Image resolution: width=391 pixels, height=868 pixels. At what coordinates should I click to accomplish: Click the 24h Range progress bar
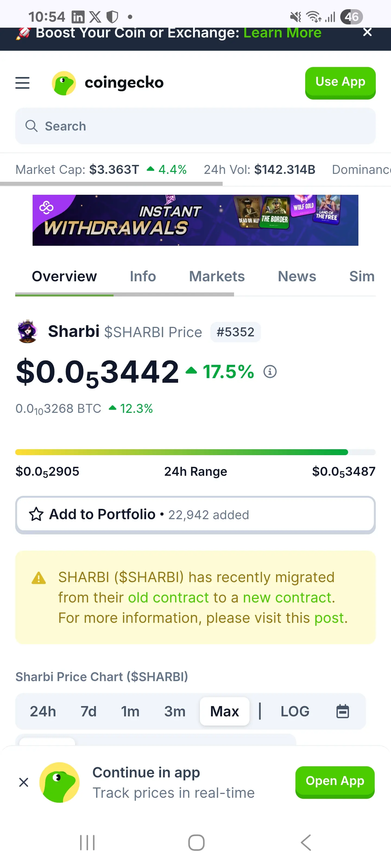(195, 452)
